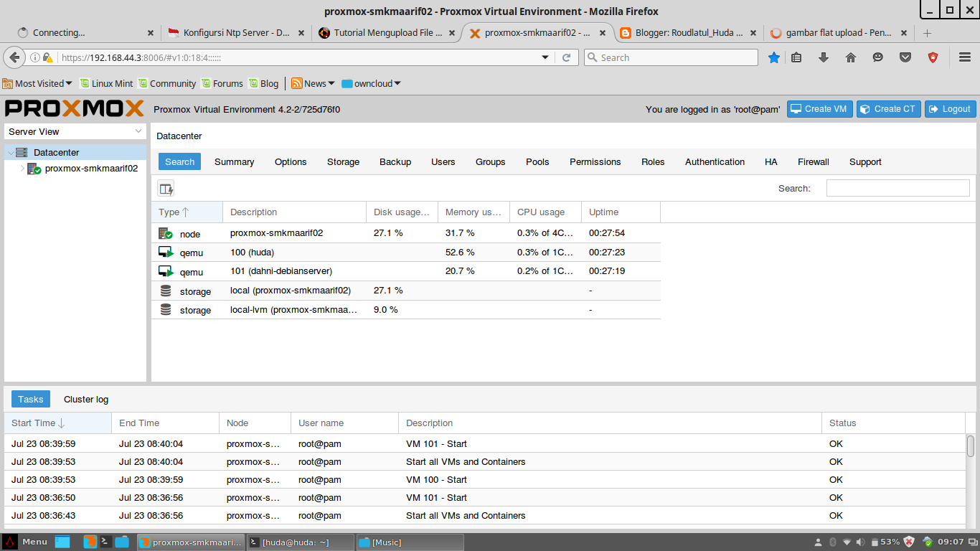Viewport: 980px width, 551px height.
Task: Click the Proxmox logo
Action: click(75, 108)
